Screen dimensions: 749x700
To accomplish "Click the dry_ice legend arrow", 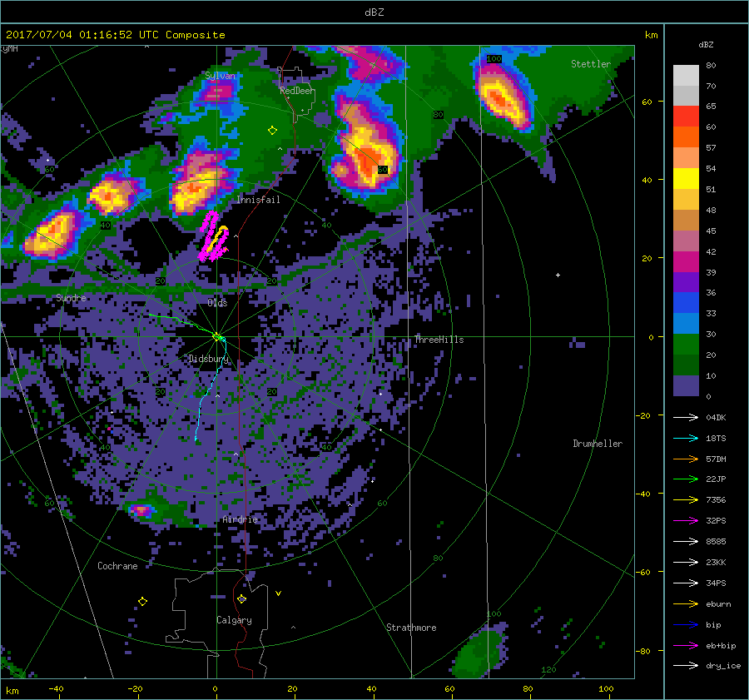I will point(686,666).
